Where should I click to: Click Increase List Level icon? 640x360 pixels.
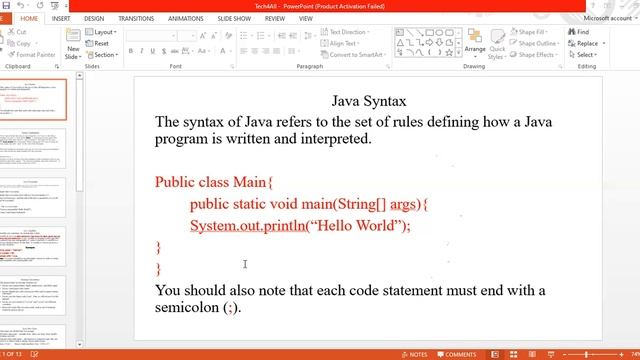tap(293, 36)
